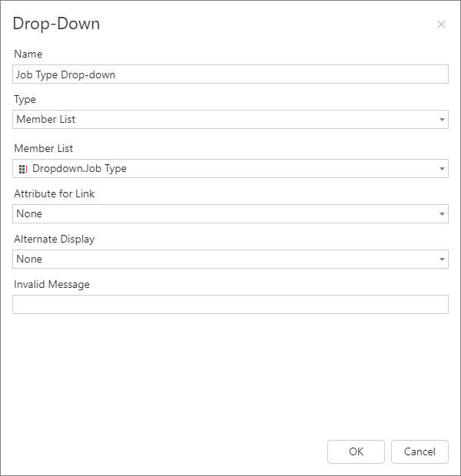Open the Type dropdown arrow

pos(442,120)
